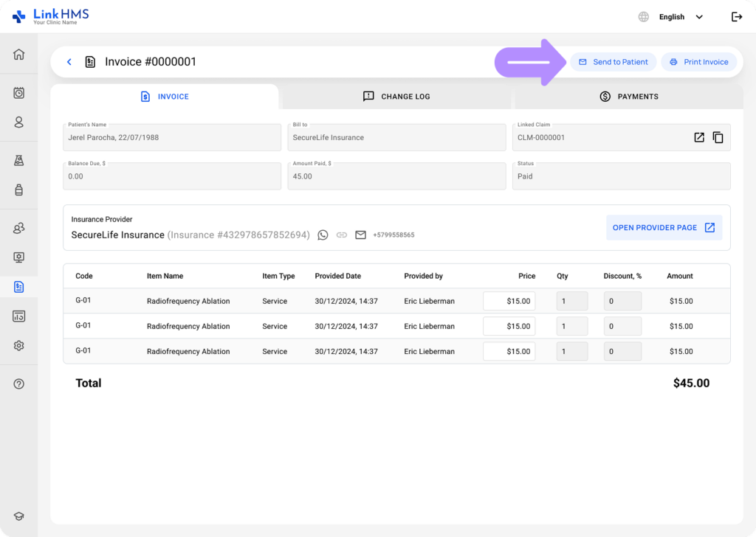Open the active invoices icon in sidebar
Screen dimensions: 756x537
[x=18, y=287]
